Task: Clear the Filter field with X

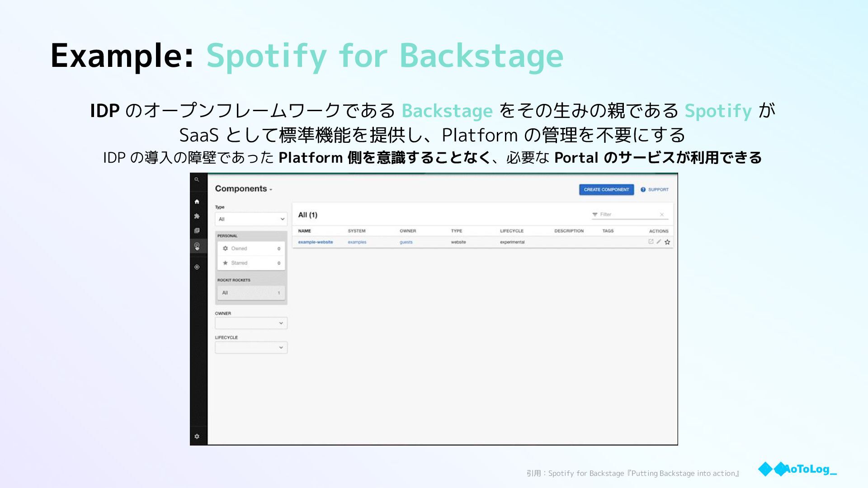Action: [662, 215]
